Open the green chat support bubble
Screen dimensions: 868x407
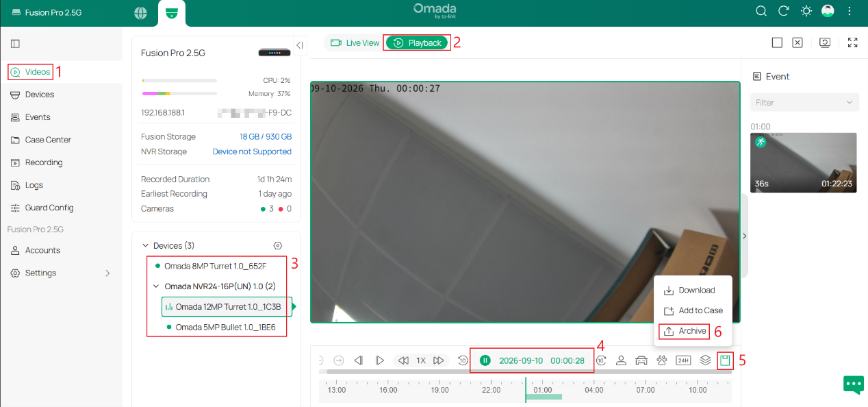click(853, 385)
